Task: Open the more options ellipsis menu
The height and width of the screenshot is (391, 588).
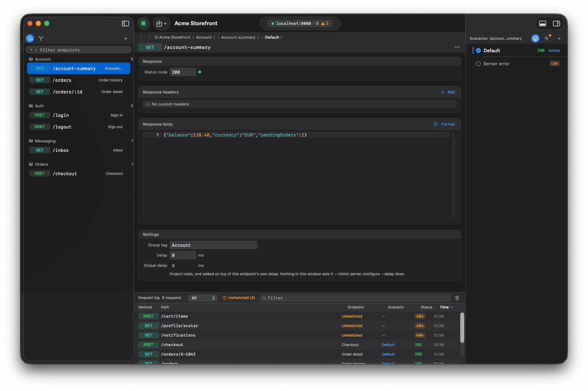Action: 457,47
